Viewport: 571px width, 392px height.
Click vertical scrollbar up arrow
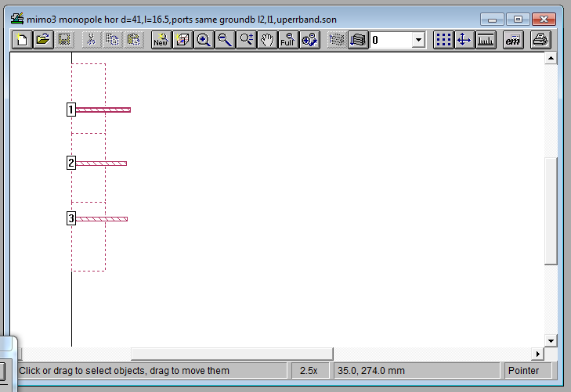point(551,58)
